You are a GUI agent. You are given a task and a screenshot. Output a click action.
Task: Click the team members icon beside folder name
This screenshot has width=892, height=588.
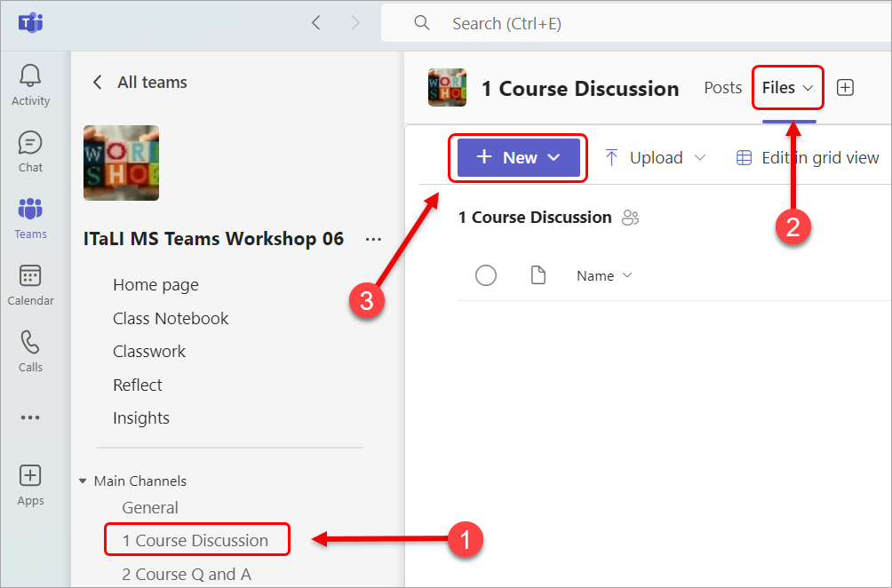tap(630, 218)
